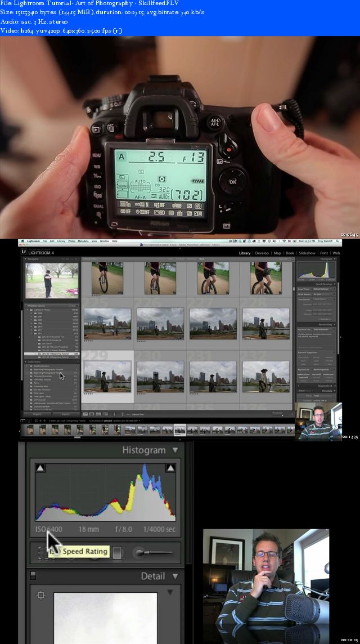Click the main window display icon in the filmstrip
360x644 pixels.
23,421
